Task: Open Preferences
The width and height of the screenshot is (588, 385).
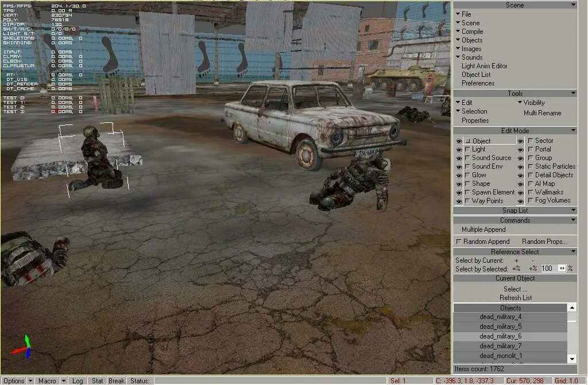Action: (x=478, y=83)
